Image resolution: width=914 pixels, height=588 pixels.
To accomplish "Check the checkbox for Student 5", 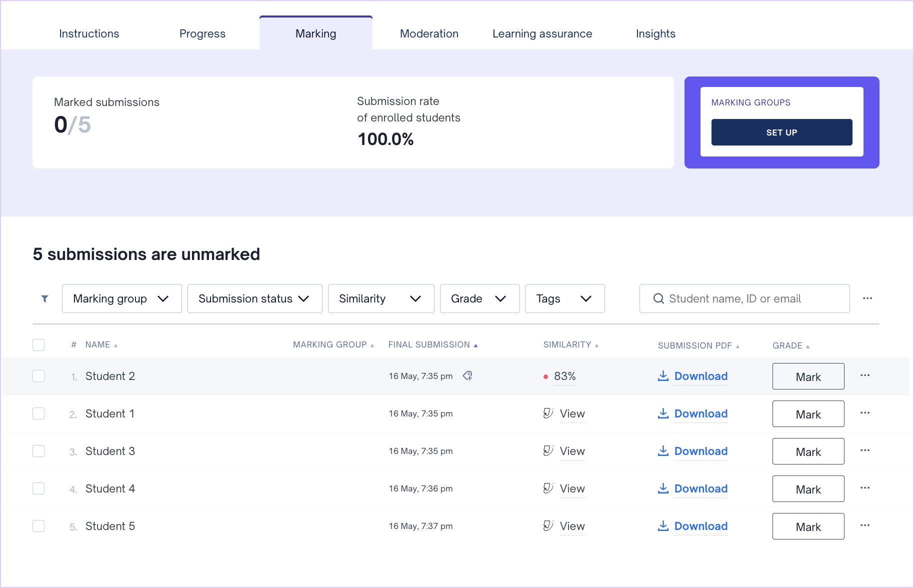I will click(38, 526).
